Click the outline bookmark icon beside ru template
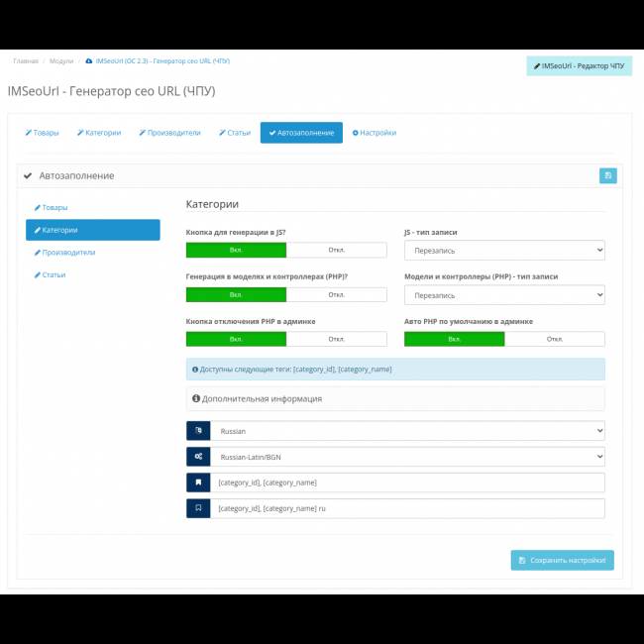Screen dimensions: 644x644 pos(198,508)
